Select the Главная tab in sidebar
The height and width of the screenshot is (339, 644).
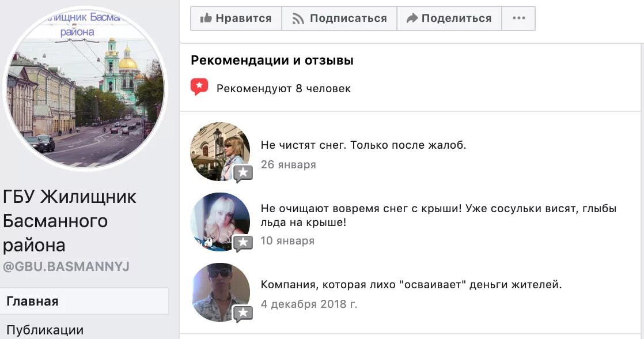(84, 301)
